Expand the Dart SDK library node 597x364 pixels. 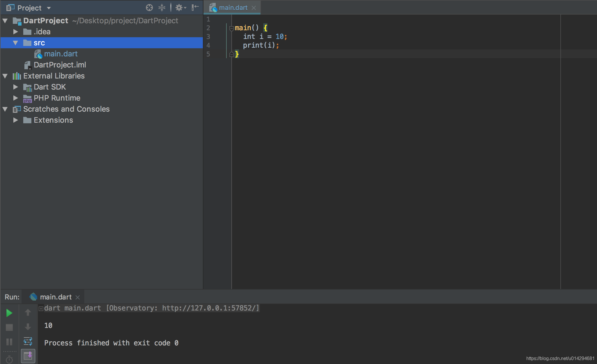pyautogui.click(x=16, y=87)
